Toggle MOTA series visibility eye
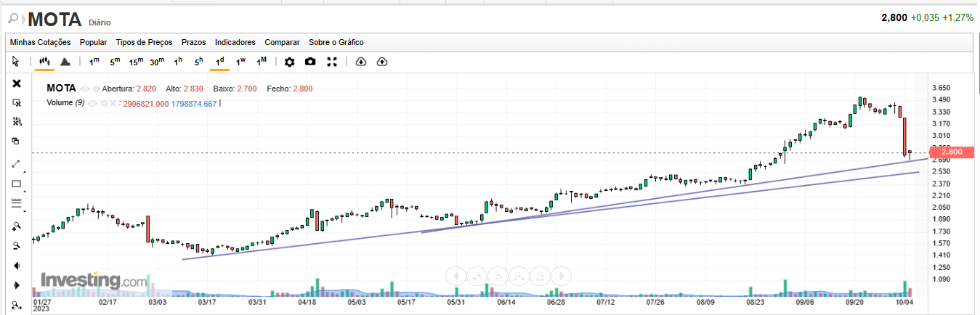This screenshot has height=315, width=980. 84,89
